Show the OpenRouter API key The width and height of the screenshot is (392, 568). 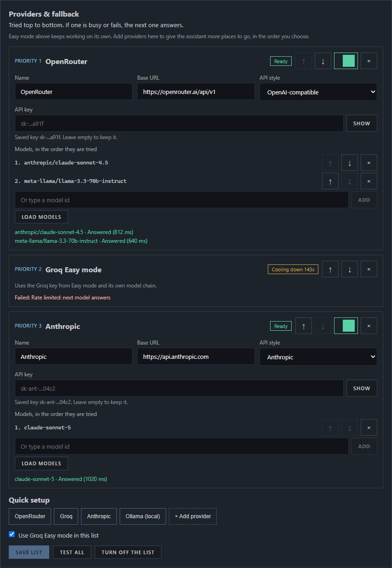[x=362, y=123]
